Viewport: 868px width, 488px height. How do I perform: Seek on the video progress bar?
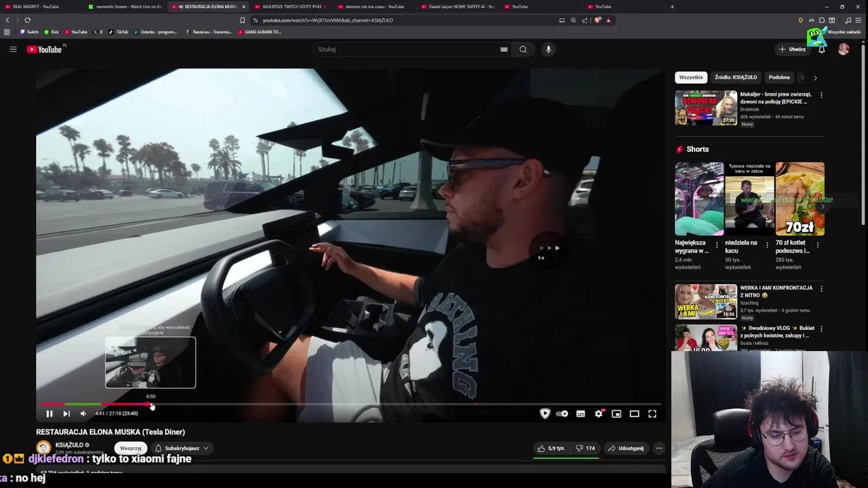(x=349, y=404)
